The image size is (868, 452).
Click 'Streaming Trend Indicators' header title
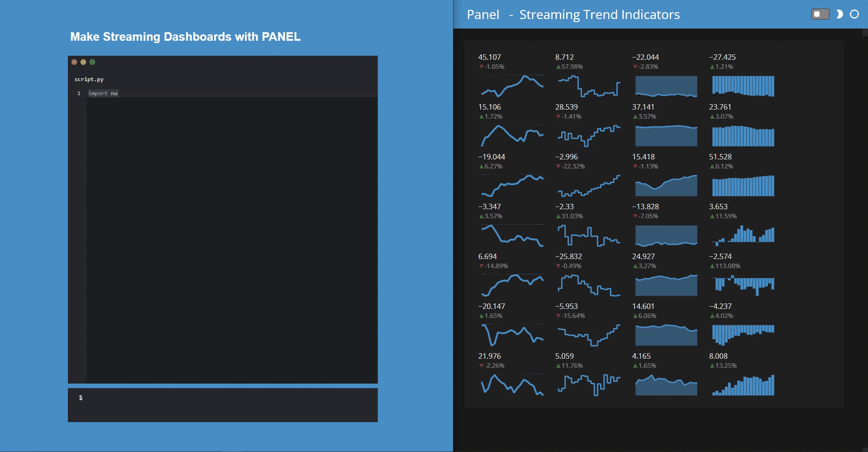599,14
